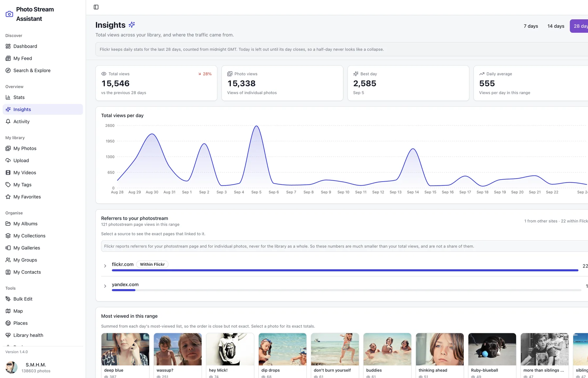Click the Upload cloud icon
This screenshot has height=378, width=588.
(x=8, y=161)
